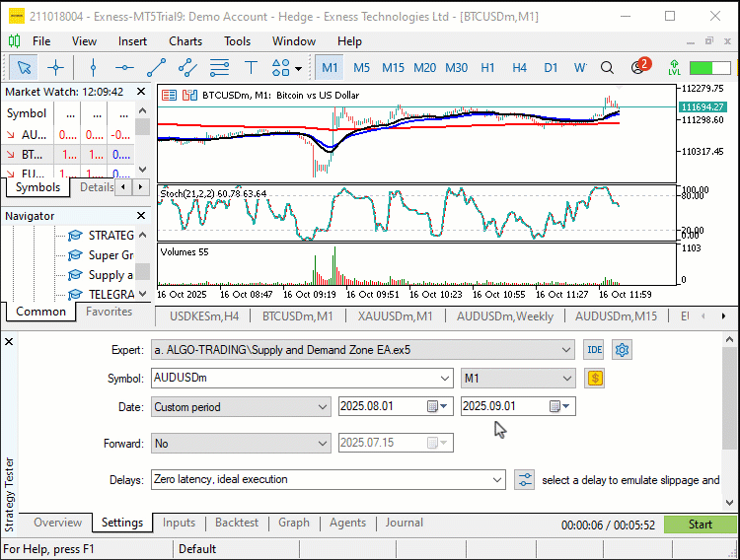Screen dimensions: 740x560
Task: Pick the trendline drawing tool
Action: pos(156,68)
